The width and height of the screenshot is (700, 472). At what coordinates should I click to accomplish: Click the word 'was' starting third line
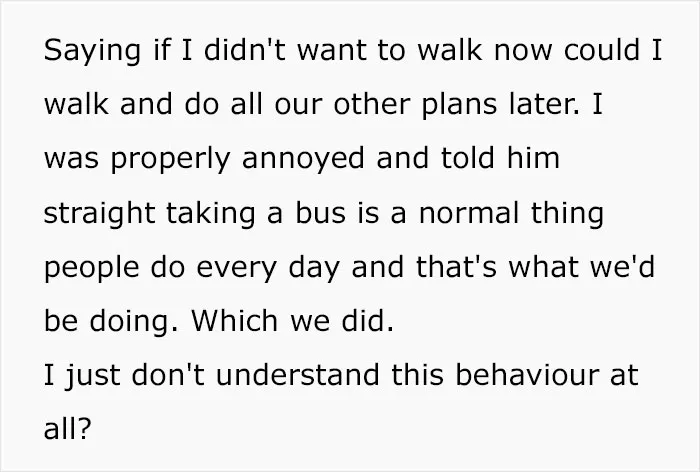pos(71,159)
